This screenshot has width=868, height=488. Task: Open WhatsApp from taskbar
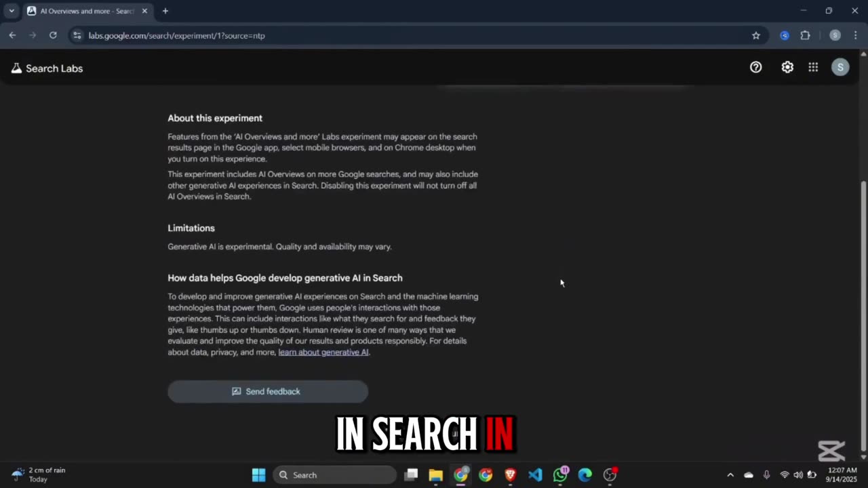click(560, 475)
